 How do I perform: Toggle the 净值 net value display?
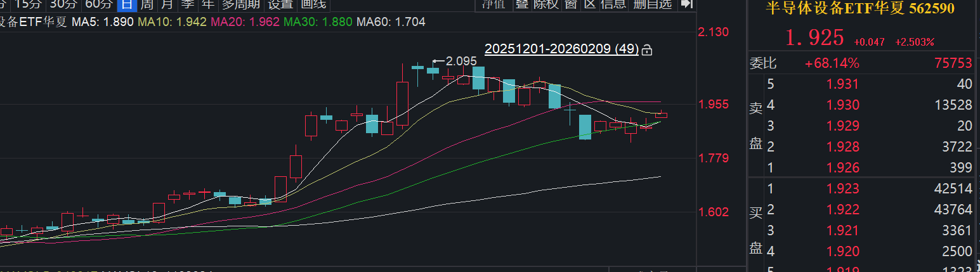tap(493, 4)
